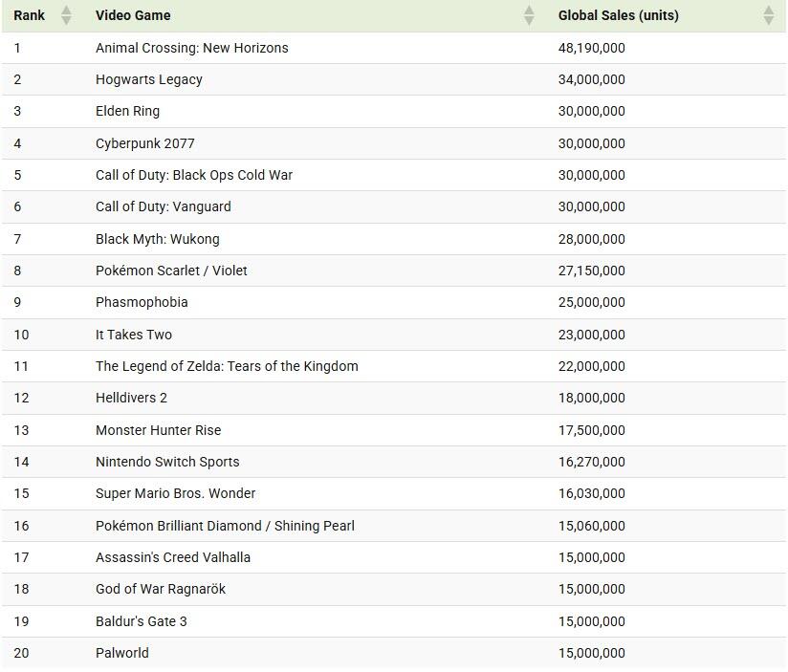The height and width of the screenshot is (672, 788).
Task: Select the Elden Ring game title
Action: click(127, 111)
